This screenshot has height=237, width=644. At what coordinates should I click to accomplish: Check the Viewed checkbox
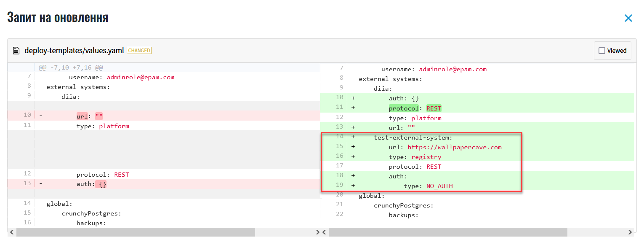(602, 51)
